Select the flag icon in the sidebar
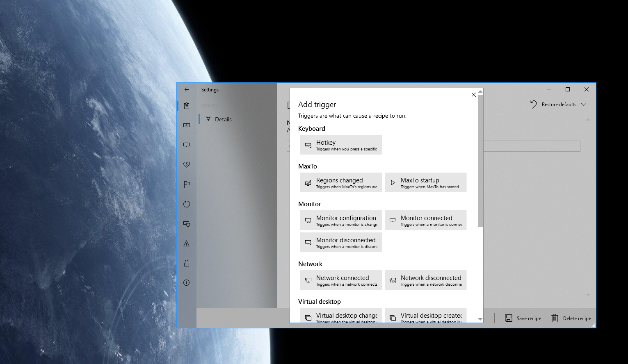The height and width of the screenshot is (364, 628). tap(187, 184)
